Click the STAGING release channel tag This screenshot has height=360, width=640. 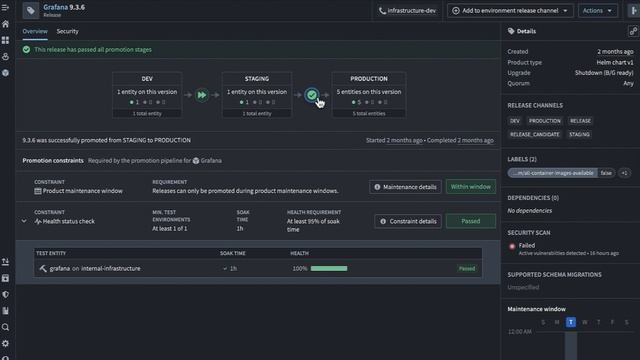tap(579, 134)
